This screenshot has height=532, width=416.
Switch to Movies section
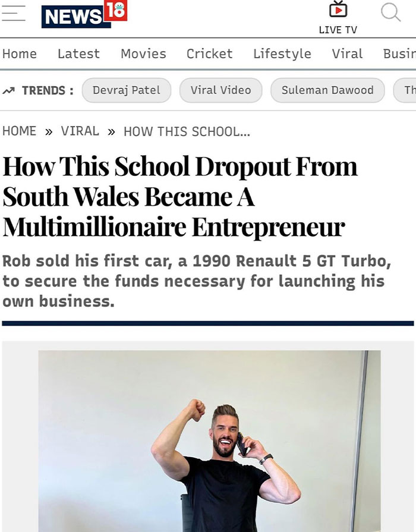coord(143,53)
